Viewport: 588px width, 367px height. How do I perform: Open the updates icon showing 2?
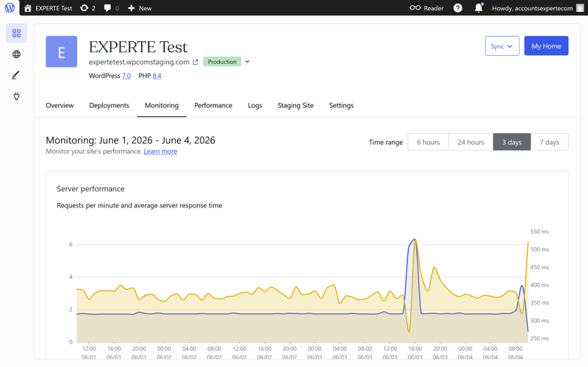click(x=84, y=8)
